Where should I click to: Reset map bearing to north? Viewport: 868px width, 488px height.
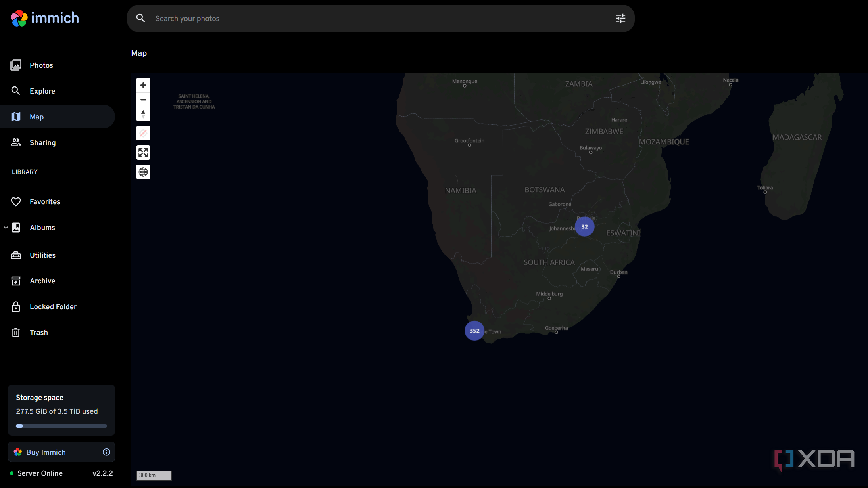(143, 114)
